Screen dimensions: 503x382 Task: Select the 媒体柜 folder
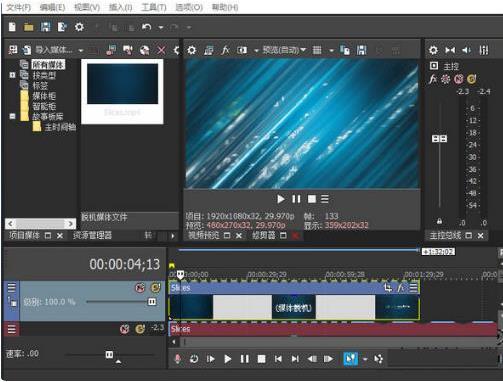pyautogui.click(x=44, y=96)
